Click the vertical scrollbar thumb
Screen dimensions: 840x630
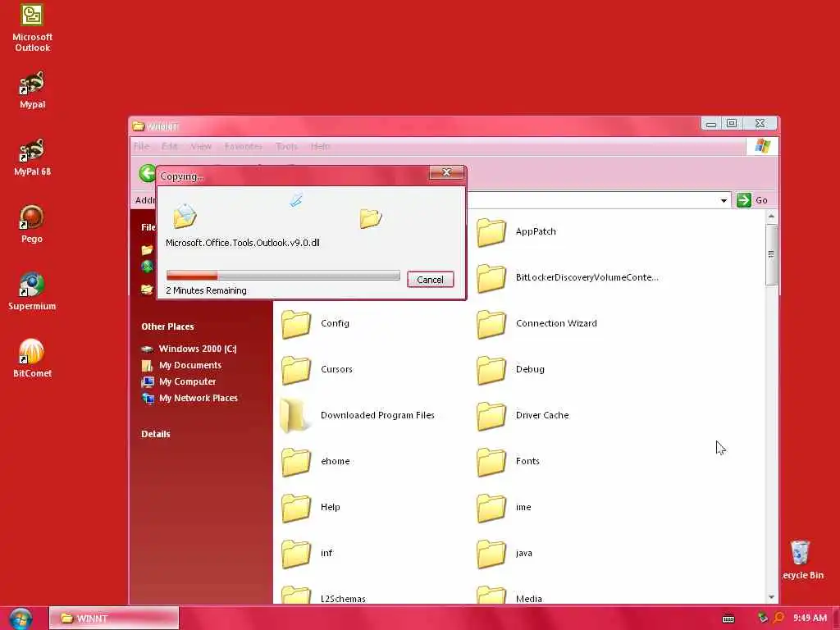[771, 255]
